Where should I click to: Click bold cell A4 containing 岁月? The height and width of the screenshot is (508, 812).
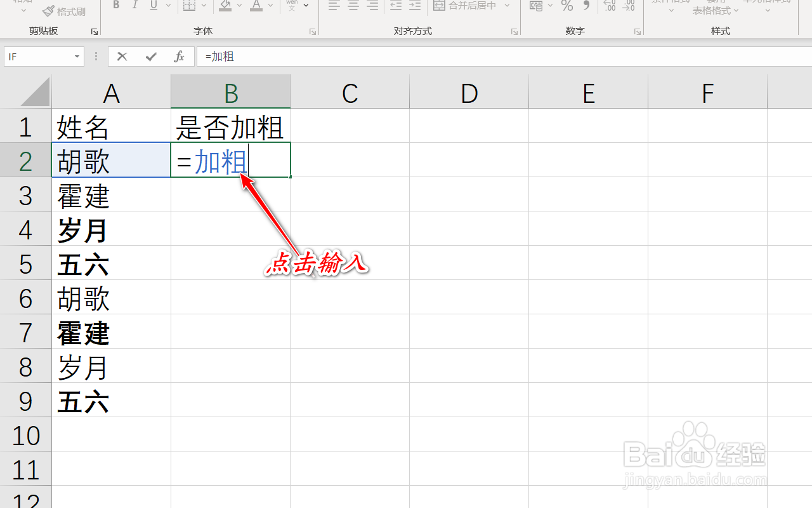click(112, 229)
